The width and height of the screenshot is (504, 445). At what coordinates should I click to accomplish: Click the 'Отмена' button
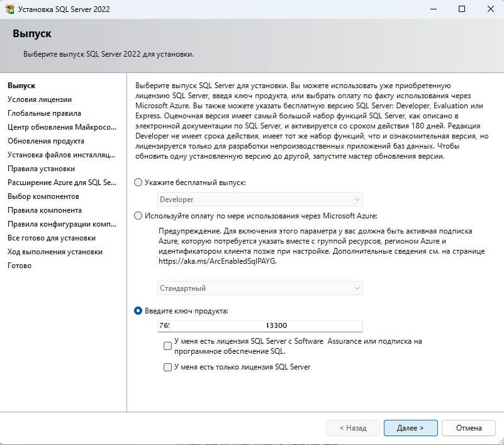point(469,428)
